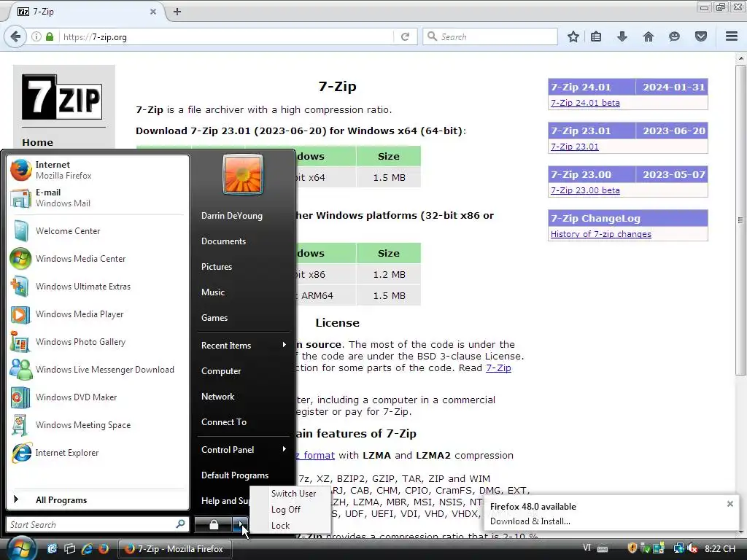Open the Firefox hamburger menu
Screen dimensions: 747x560
732,36
